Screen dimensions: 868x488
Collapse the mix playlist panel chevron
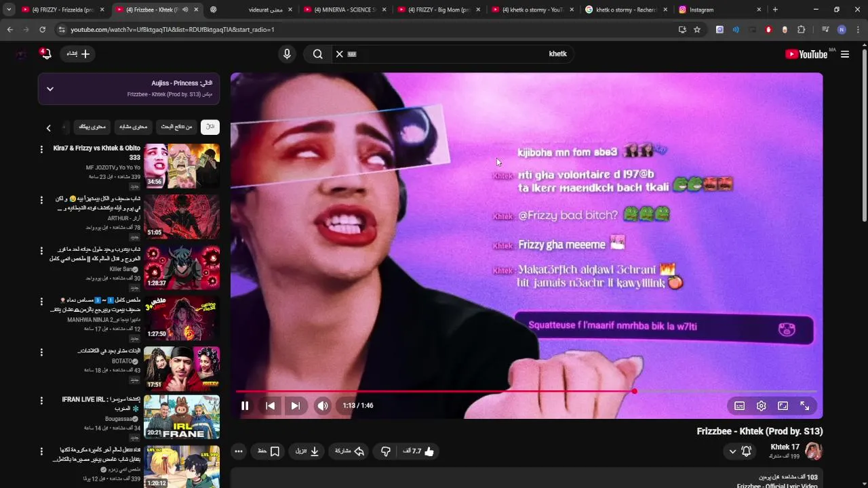[50, 89]
